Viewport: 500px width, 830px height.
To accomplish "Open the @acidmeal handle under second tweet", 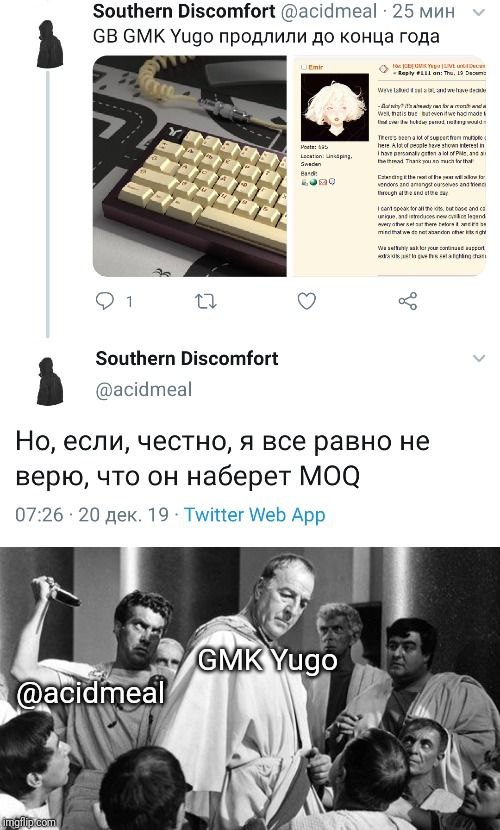I will (144, 390).
